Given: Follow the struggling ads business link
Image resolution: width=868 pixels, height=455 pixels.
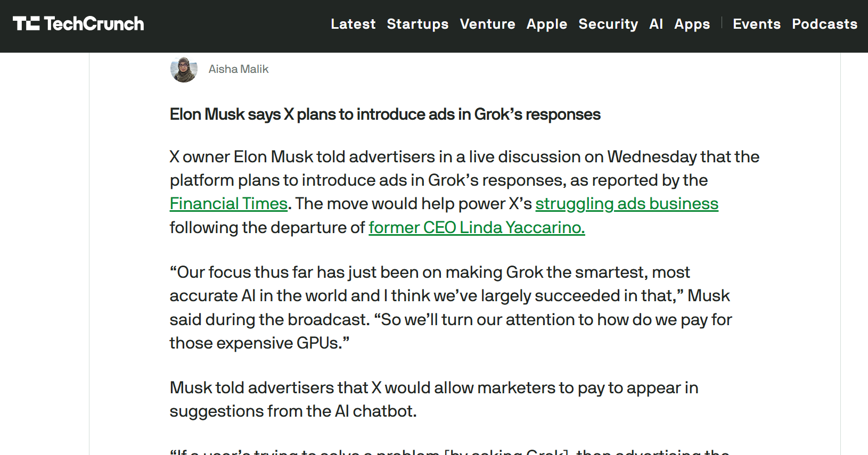Looking at the screenshot, I should pyautogui.click(x=627, y=204).
